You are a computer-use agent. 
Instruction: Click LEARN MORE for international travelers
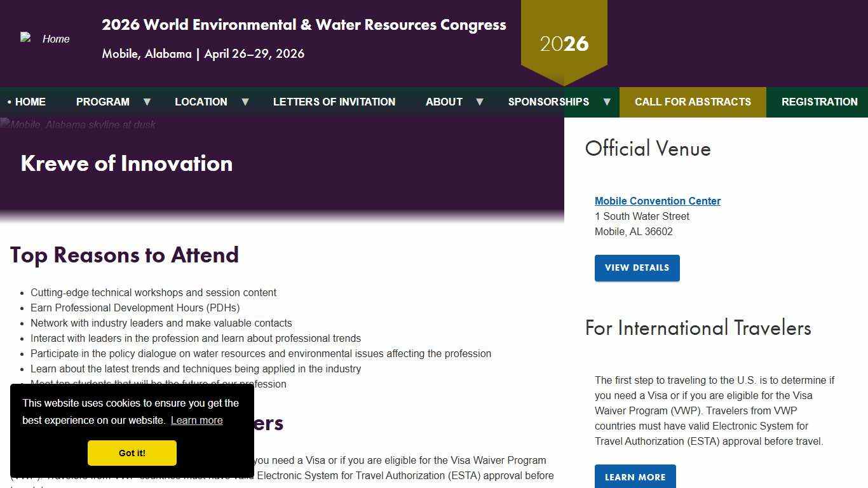[635, 477]
